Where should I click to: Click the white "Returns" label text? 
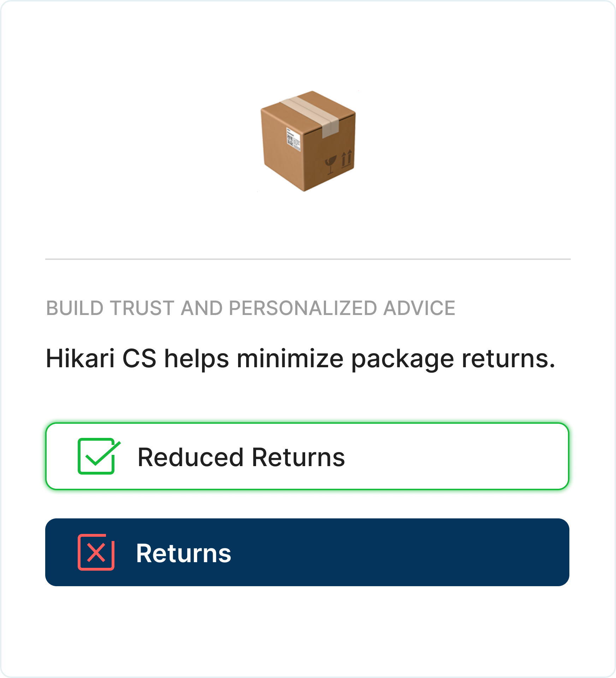pyautogui.click(x=184, y=553)
